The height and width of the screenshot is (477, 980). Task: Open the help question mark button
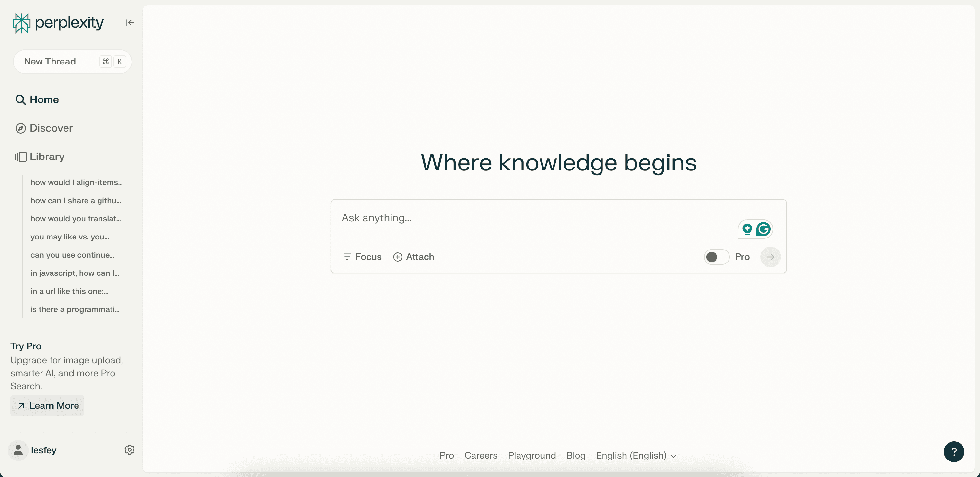click(x=953, y=451)
